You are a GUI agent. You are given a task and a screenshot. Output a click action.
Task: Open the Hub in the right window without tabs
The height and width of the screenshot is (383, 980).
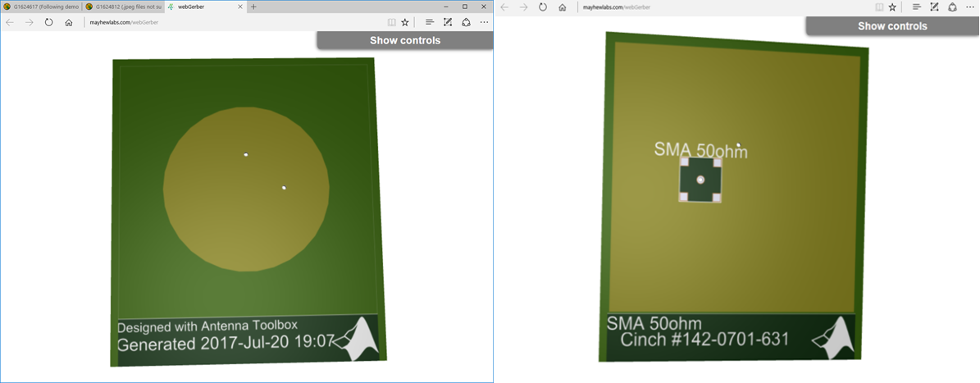916,7
